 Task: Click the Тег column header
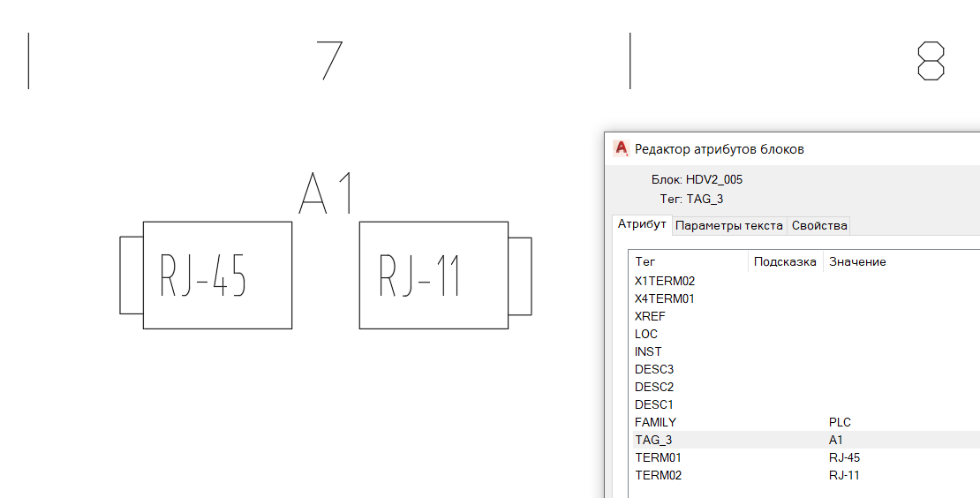click(688, 262)
